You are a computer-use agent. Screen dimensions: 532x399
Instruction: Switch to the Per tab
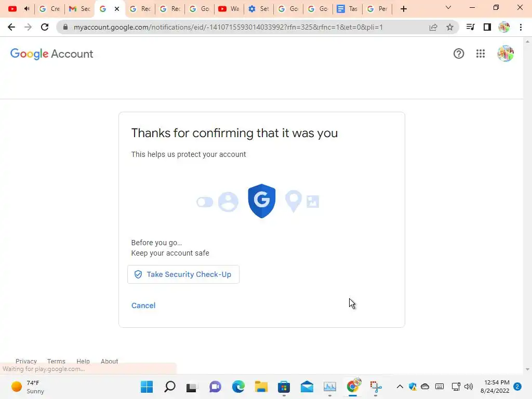(377, 9)
